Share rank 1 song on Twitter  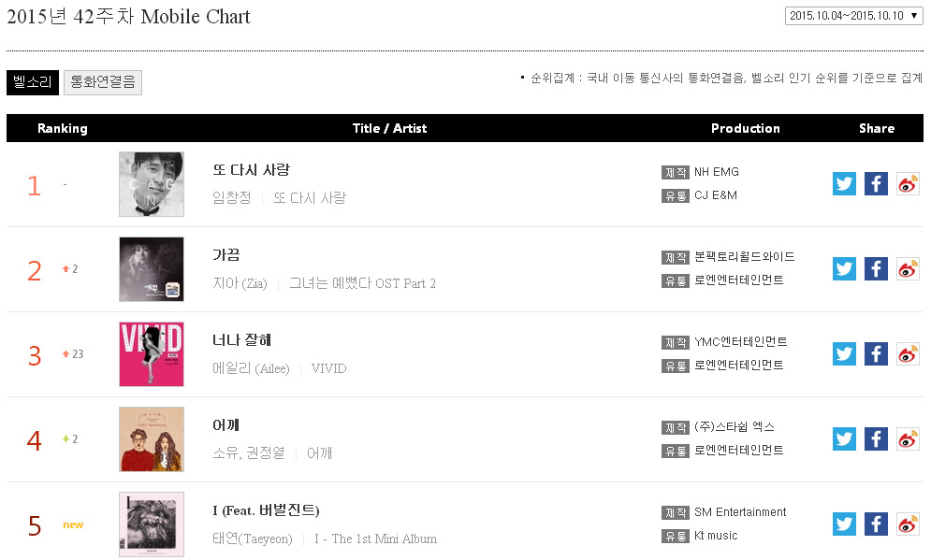pos(844,184)
